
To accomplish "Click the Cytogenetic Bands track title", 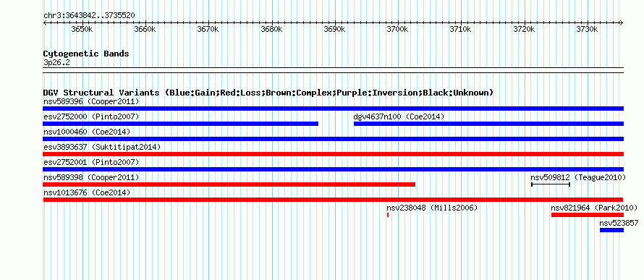I will tap(86, 54).
